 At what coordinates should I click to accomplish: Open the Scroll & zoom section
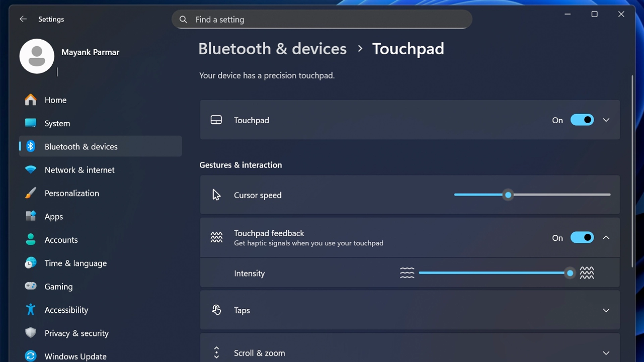tap(606, 353)
